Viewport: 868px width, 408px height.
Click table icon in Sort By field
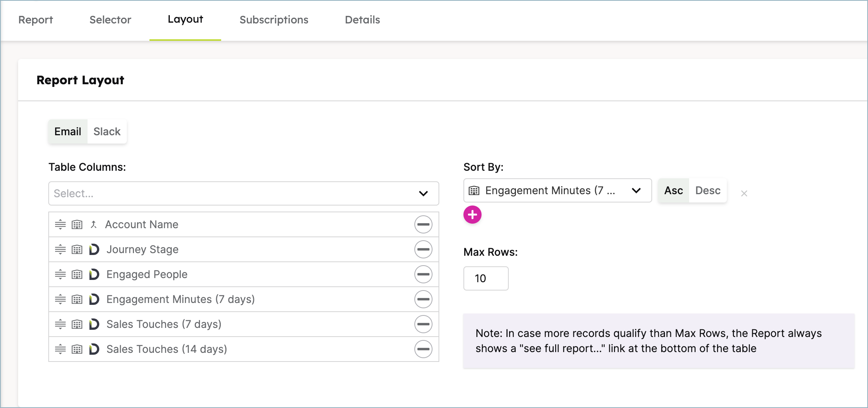coord(474,190)
